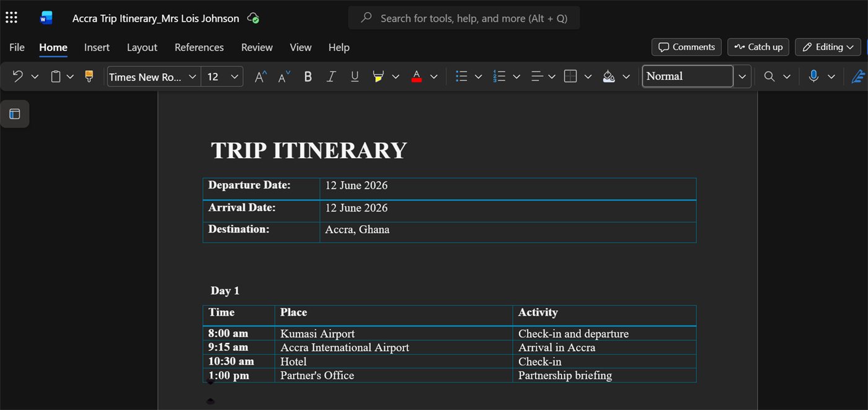The image size is (868, 410).
Task: Open the Editing mode dropdown button
Action: 828,47
